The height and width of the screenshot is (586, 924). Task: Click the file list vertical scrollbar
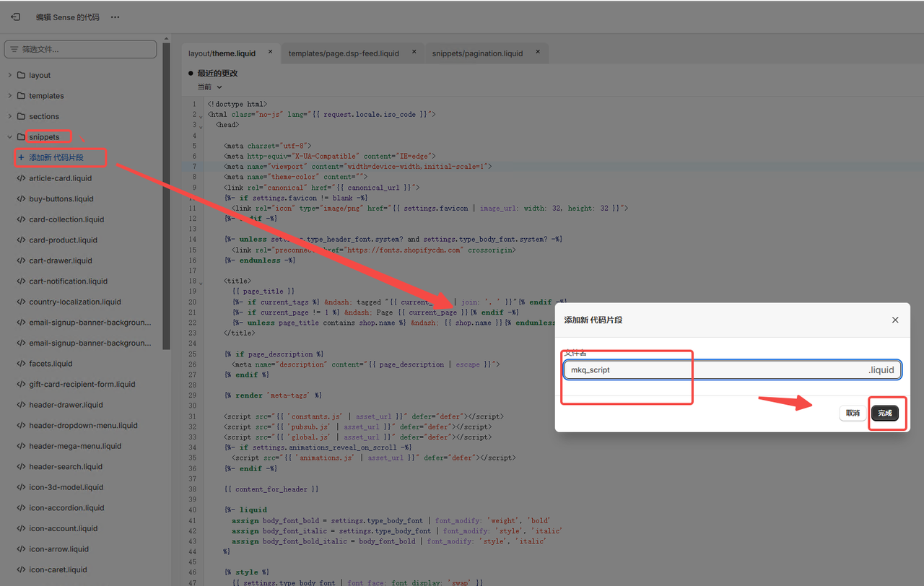pyautogui.click(x=167, y=196)
